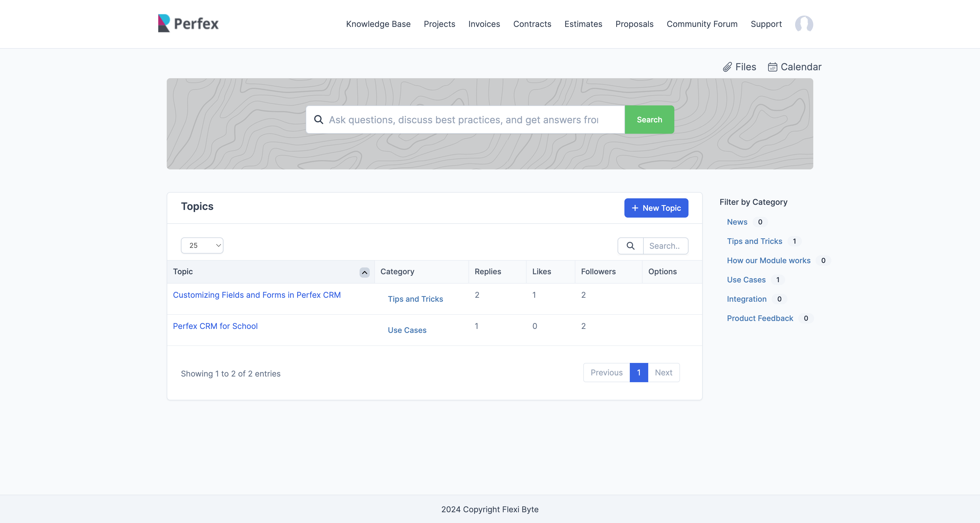Click the small search icon beside topics search box
Screen dimensions: 980x523
point(630,246)
